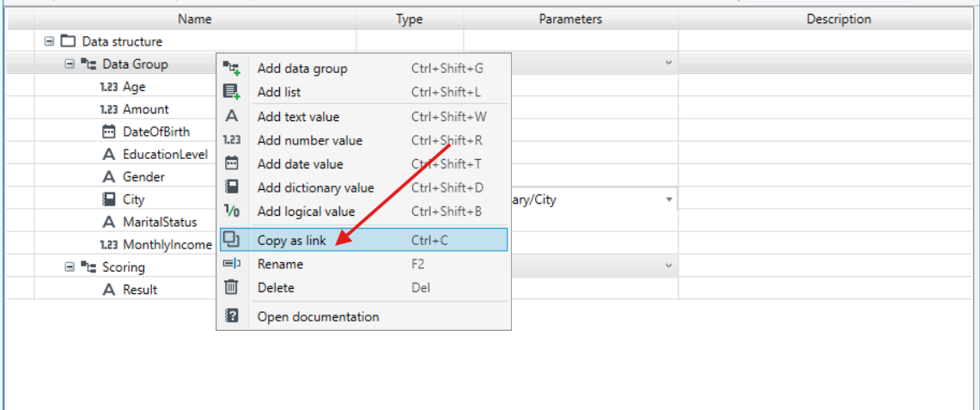Select the Amount row label
The width and height of the screenshot is (980, 410).
[x=146, y=109]
